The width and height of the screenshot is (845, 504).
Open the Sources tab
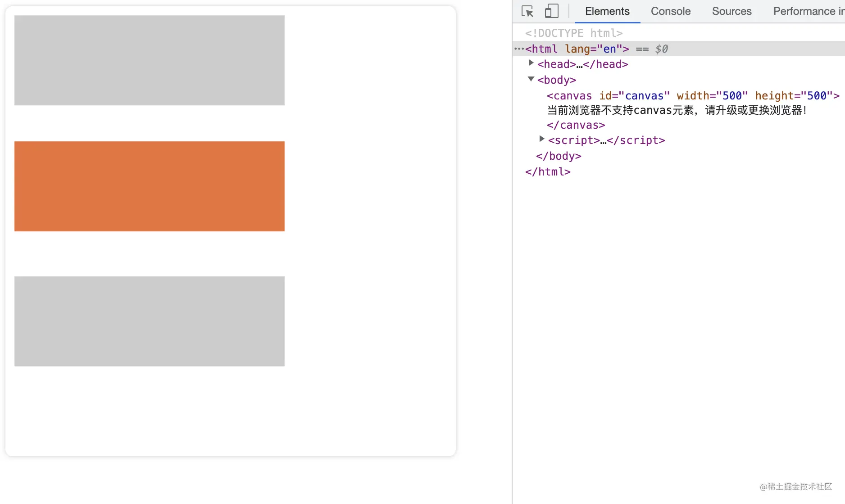tap(731, 11)
